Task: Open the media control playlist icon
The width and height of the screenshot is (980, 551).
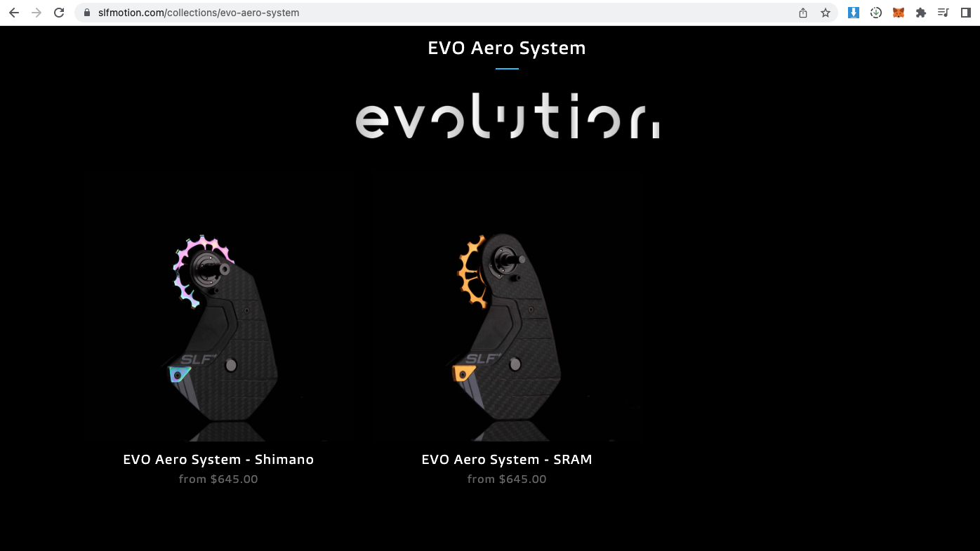Action: 943,13
